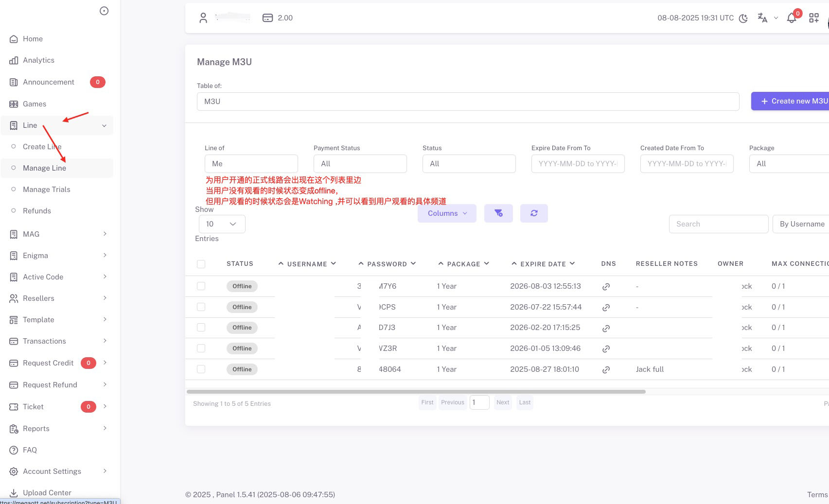This screenshot has width=829, height=504.
Task: Open the language translation icon
Action: click(x=762, y=18)
